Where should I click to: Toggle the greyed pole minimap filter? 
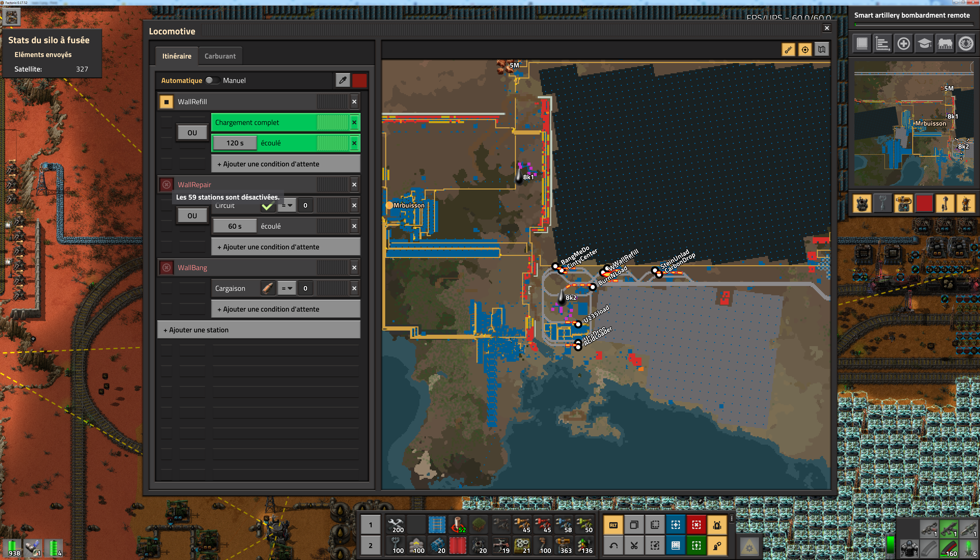pyautogui.click(x=883, y=203)
